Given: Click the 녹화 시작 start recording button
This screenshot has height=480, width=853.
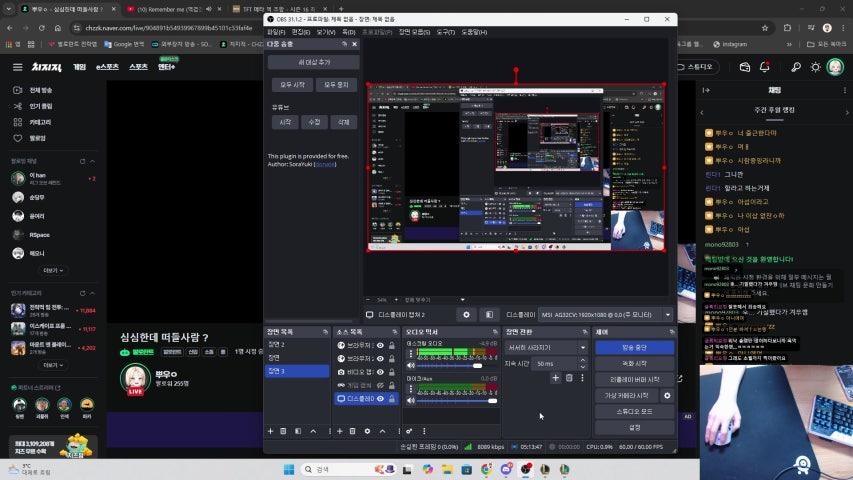Looking at the screenshot, I should tap(634, 363).
